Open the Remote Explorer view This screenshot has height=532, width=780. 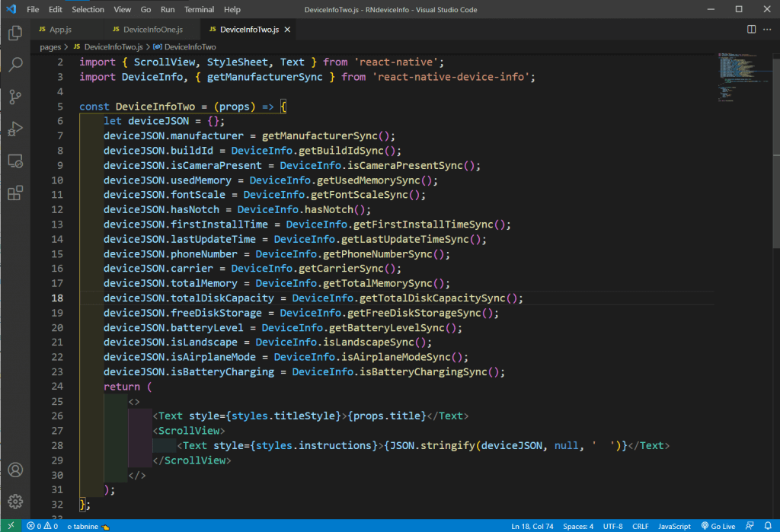tap(14, 161)
